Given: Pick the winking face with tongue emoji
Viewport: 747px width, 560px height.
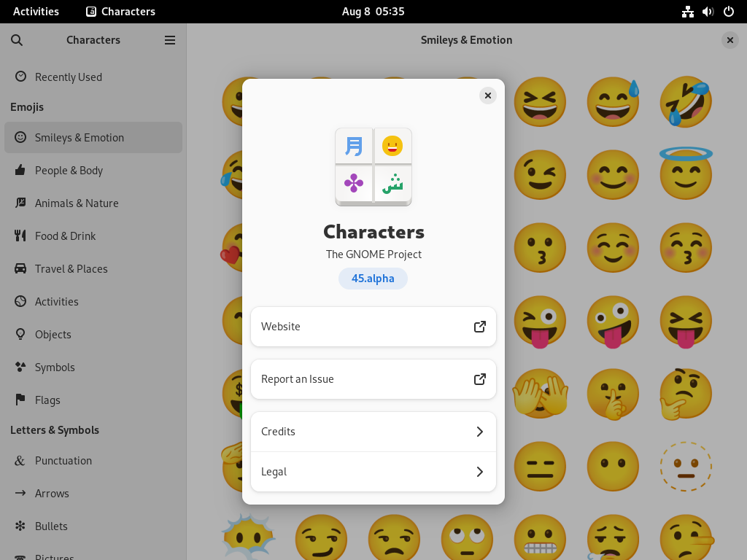Looking at the screenshot, I should 540,322.
